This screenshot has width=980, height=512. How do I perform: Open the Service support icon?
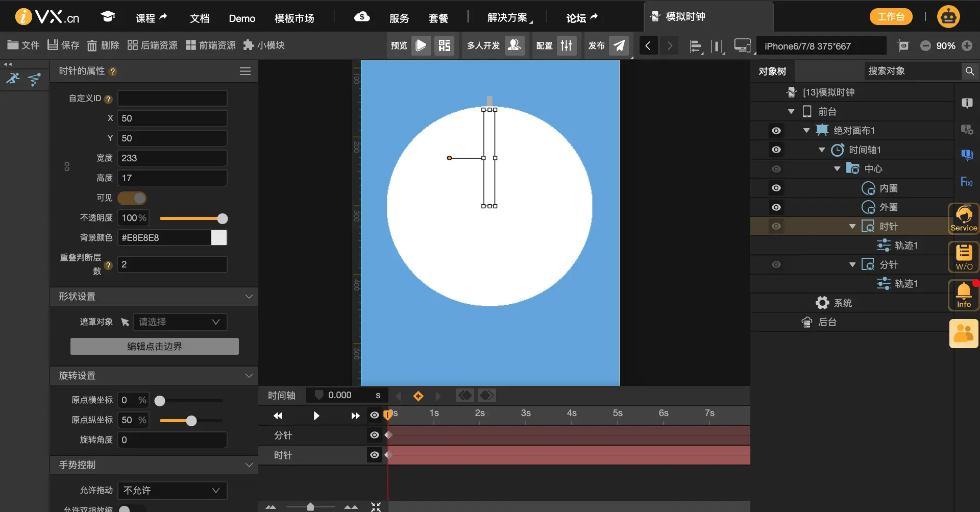point(964,219)
